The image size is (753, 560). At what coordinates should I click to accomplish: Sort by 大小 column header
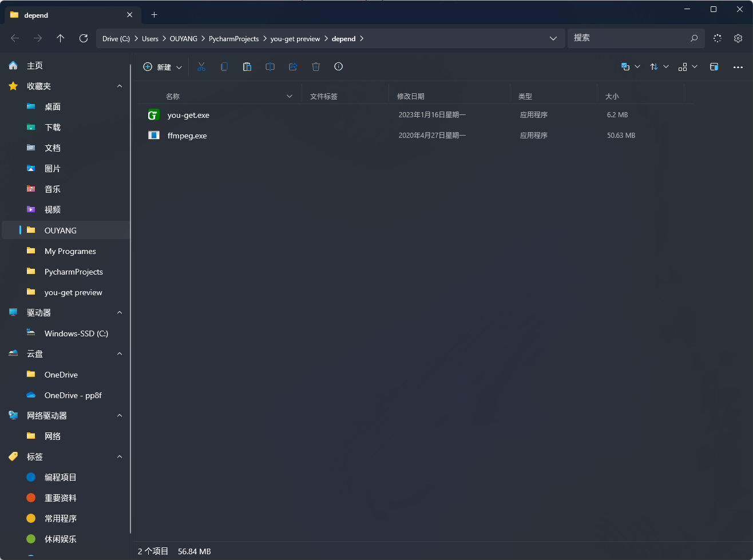click(640, 96)
